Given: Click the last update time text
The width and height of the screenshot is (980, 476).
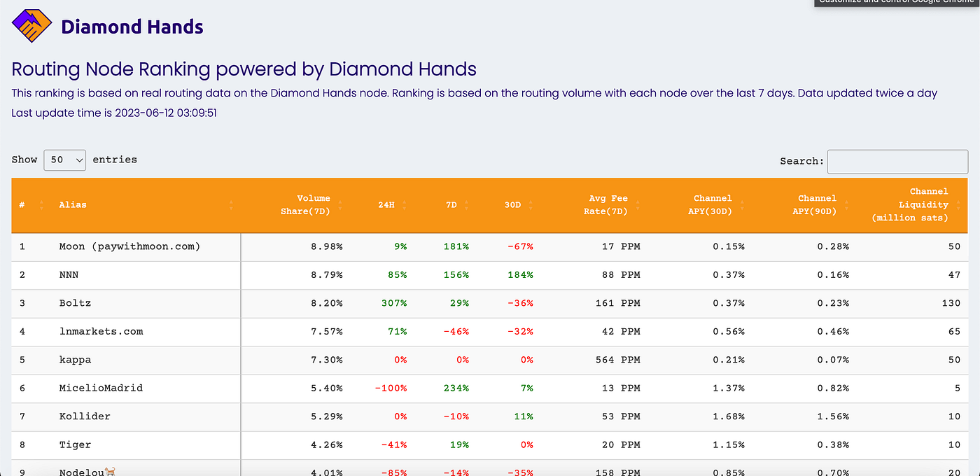Looking at the screenshot, I should pos(114,113).
